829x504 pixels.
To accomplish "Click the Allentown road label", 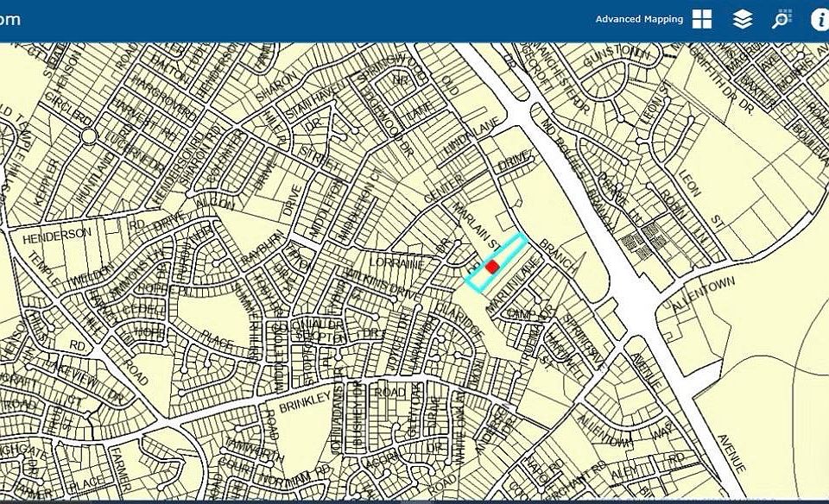I will pos(703,293).
